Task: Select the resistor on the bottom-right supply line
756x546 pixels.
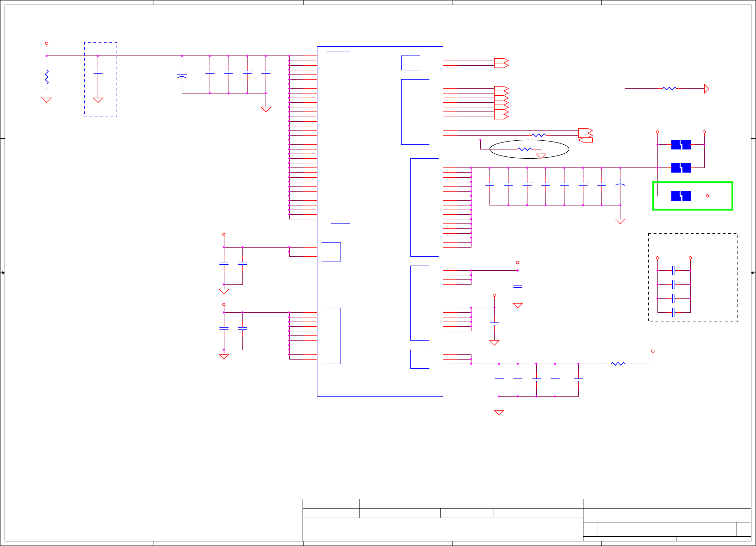Action: (x=618, y=364)
